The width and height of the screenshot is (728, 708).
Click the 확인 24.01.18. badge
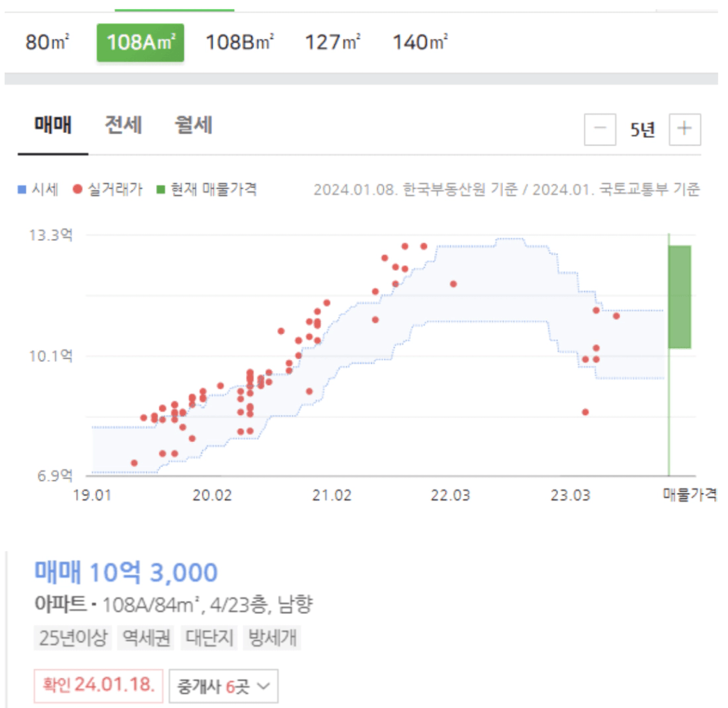tap(98, 685)
